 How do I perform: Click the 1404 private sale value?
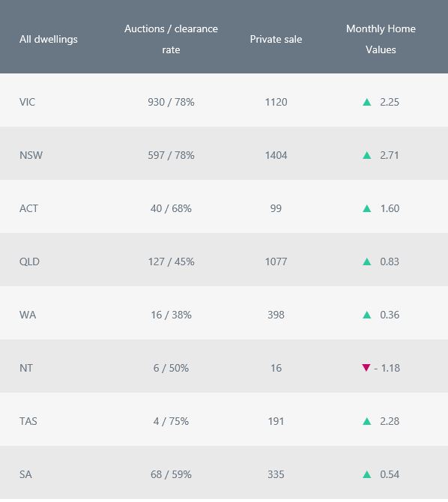pos(276,155)
